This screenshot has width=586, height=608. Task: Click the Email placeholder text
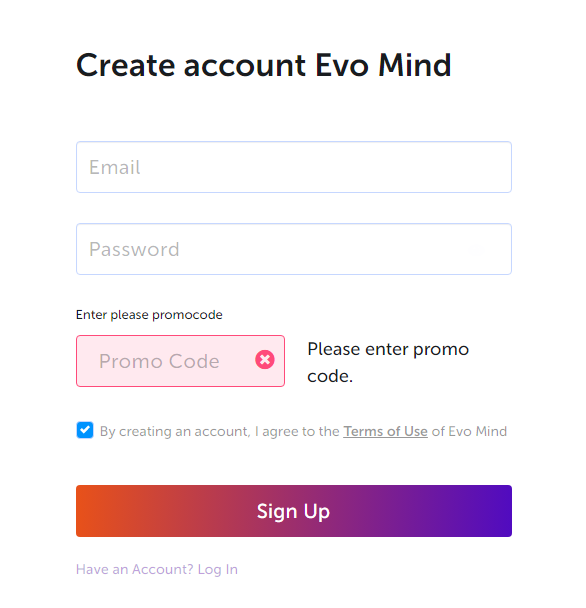pos(114,168)
